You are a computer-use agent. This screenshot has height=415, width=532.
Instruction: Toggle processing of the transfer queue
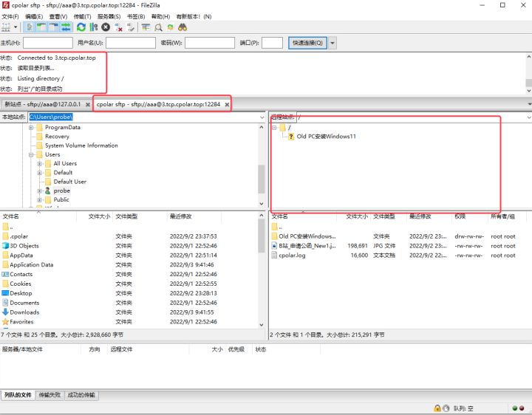(x=94, y=27)
